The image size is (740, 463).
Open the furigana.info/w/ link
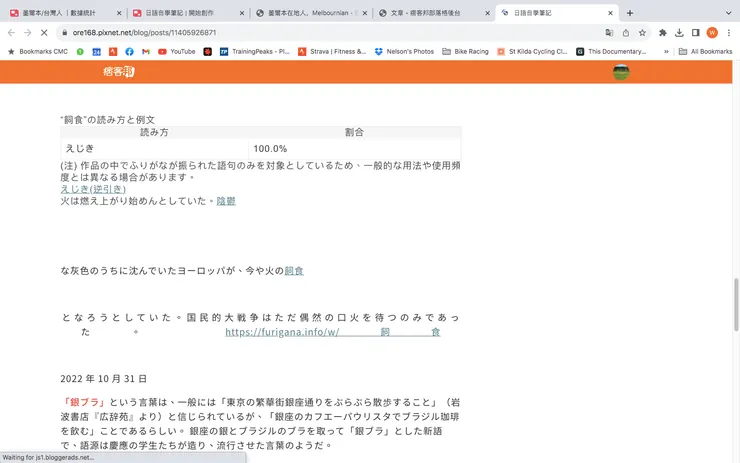pyautogui.click(x=333, y=332)
